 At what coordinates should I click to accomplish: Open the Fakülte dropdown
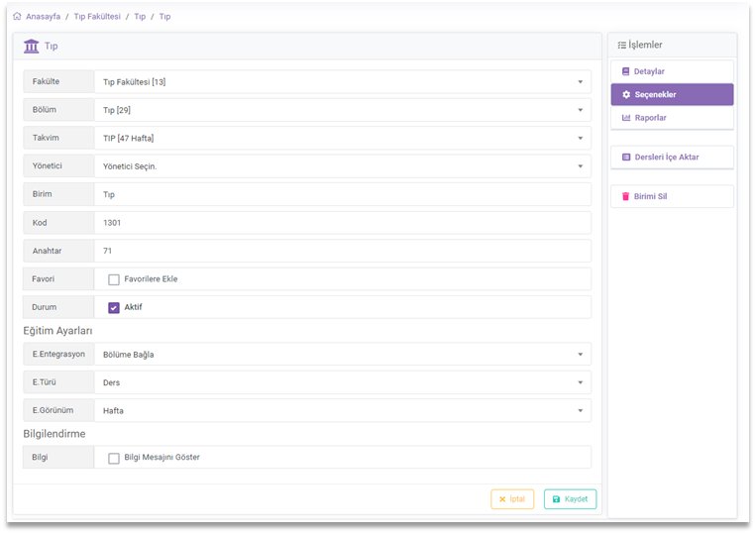pos(342,82)
